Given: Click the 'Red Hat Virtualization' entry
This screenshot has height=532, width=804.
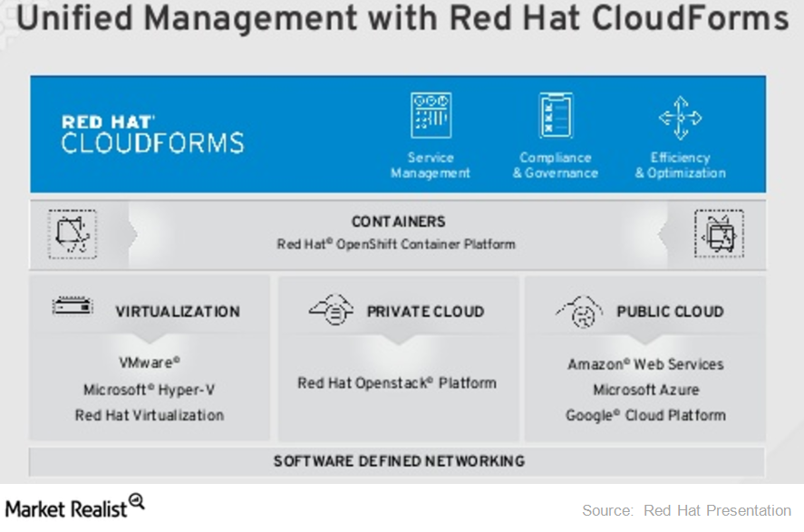Looking at the screenshot, I should [150, 415].
